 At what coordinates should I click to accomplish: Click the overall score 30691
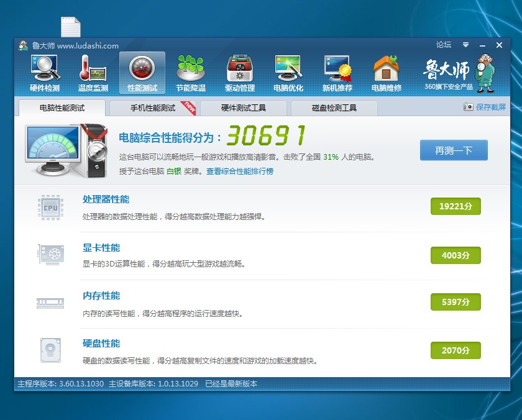click(266, 136)
